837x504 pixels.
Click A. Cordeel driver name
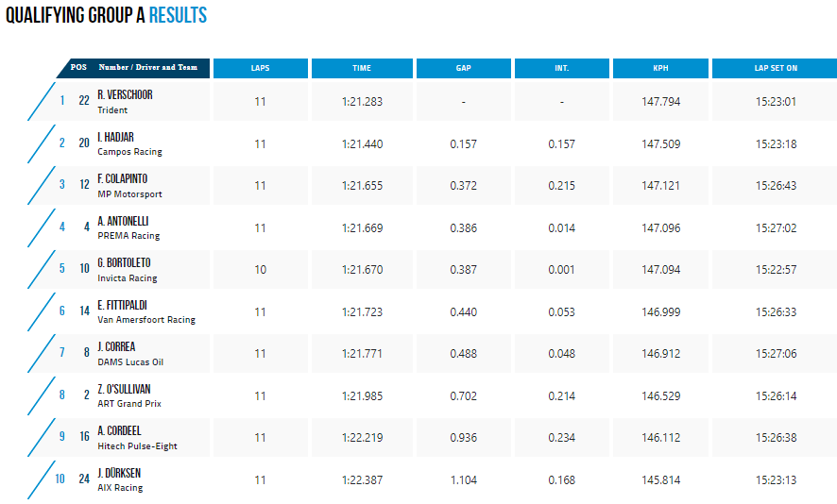pos(119,431)
